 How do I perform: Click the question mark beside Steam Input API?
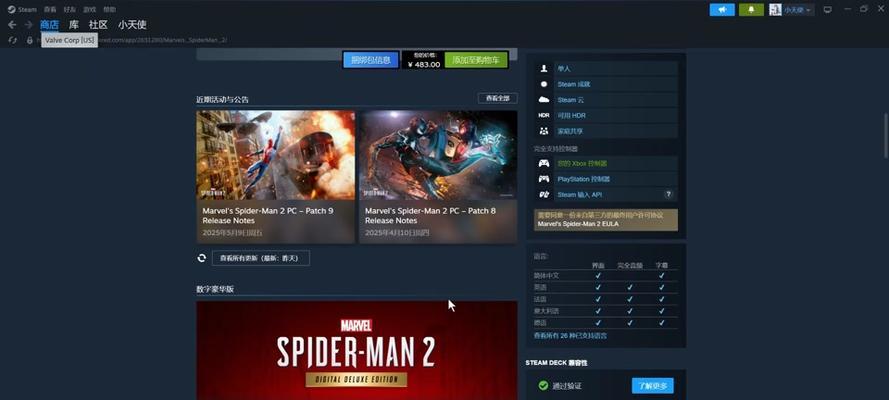point(669,194)
